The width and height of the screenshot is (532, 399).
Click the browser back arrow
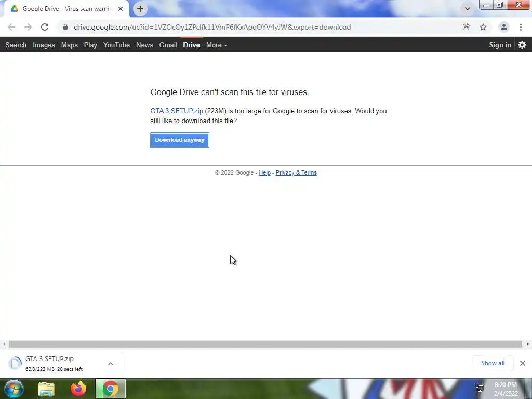click(x=11, y=27)
